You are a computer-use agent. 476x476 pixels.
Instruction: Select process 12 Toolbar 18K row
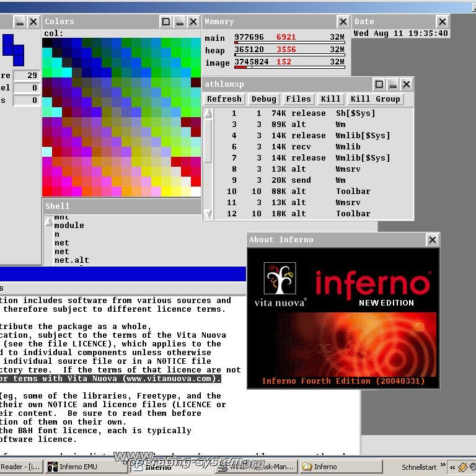point(313,214)
